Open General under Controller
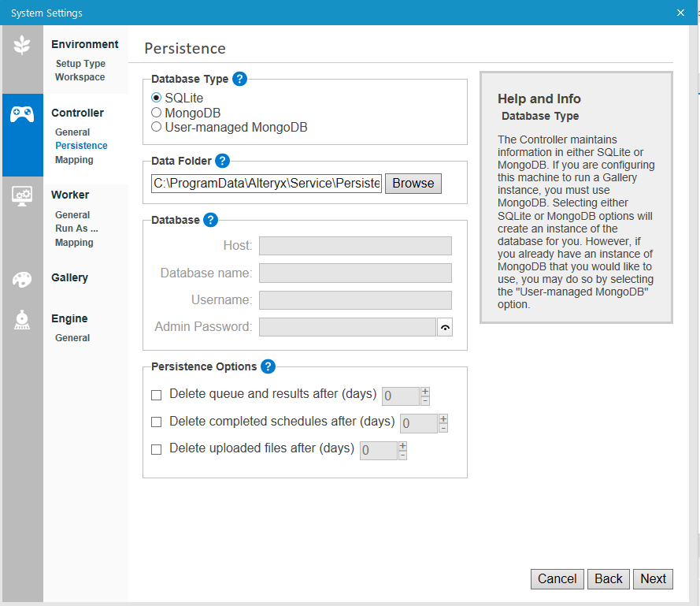This screenshot has height=606, width=700. tap(72, 132)
